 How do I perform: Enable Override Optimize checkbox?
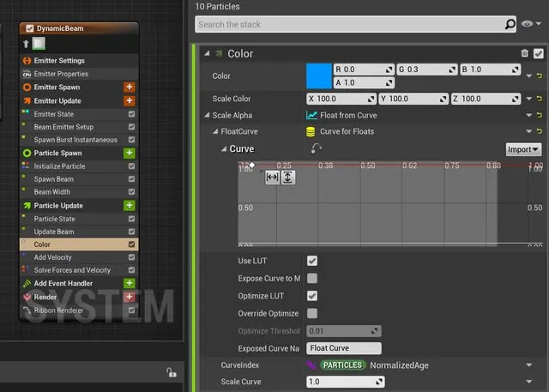point(312,313)
